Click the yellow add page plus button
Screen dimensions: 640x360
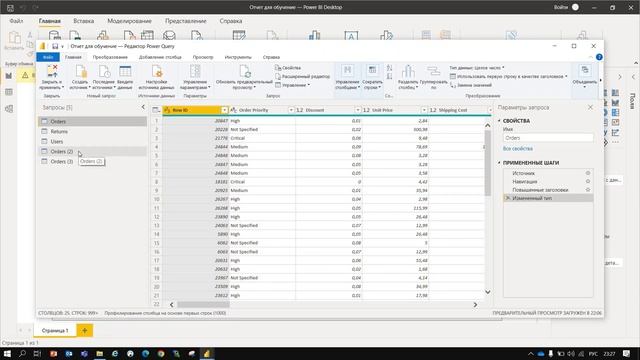[x=84, y=330]
